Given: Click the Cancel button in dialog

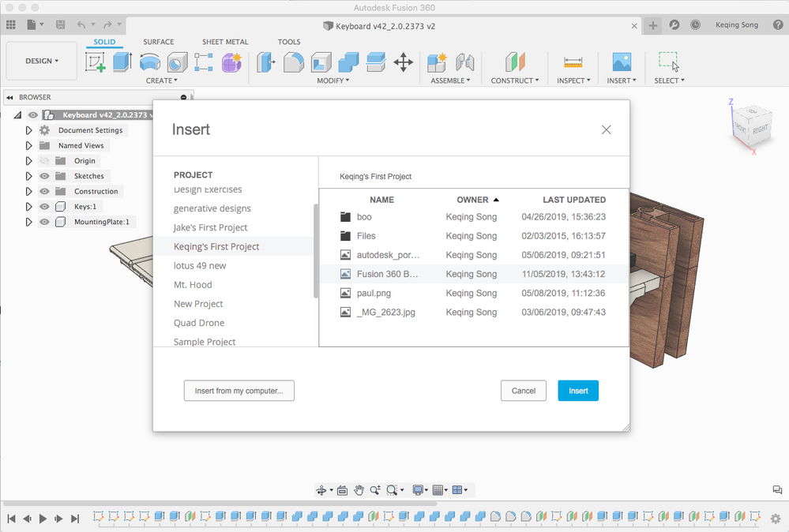Looking at the screenshot, I should 524,391.
